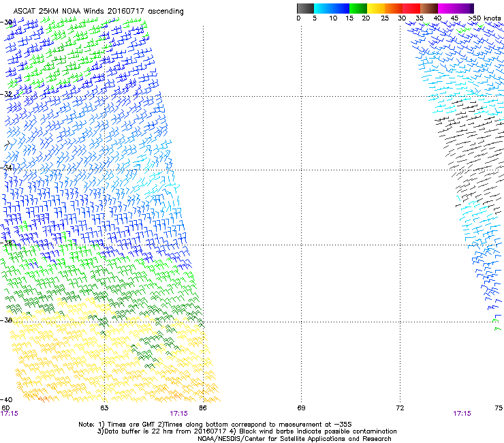Screen dimensions: 504x443
Task: Select the chart title "ASCAT 25KM NOAA Winds 20160717 ascending"
Action: (x=98, y=12)
